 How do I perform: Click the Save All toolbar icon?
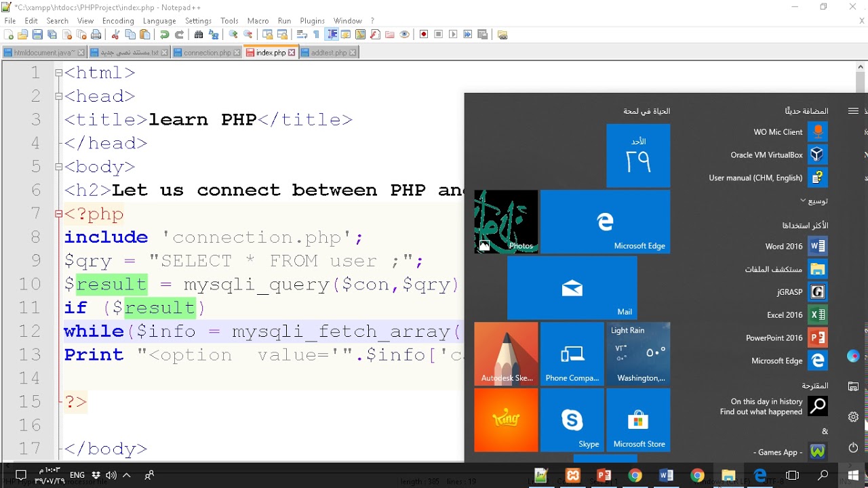click(52, 35)
